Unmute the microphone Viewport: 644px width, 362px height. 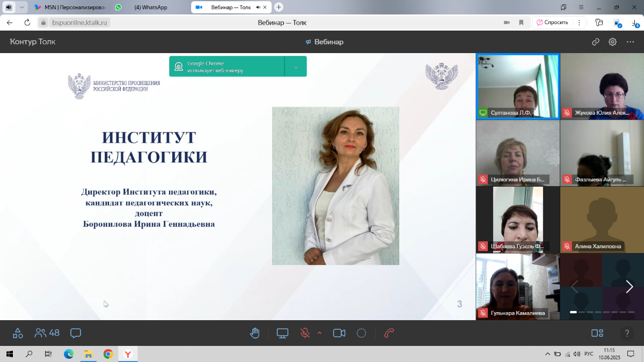pos(305,333)
